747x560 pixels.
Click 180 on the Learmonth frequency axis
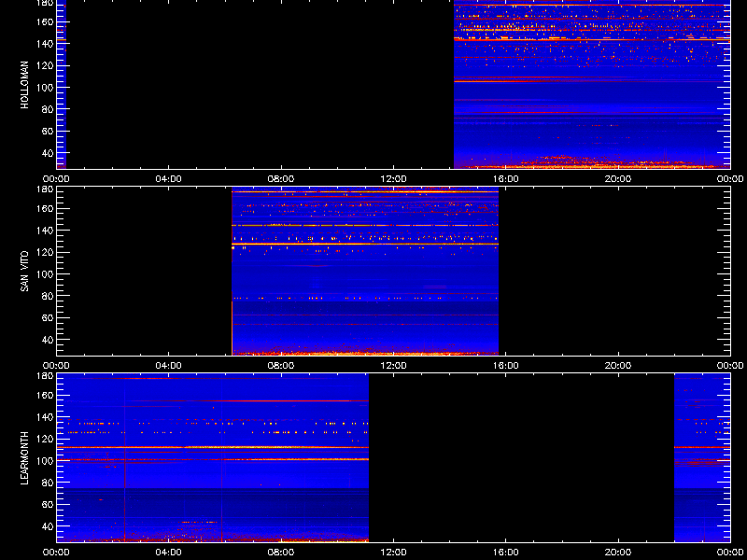(x=46, y=376)
